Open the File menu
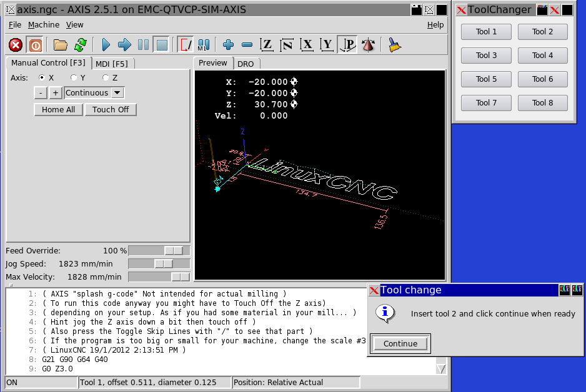Image resolution: width=586 pixels, height=392 pixels. coord(15,24)
